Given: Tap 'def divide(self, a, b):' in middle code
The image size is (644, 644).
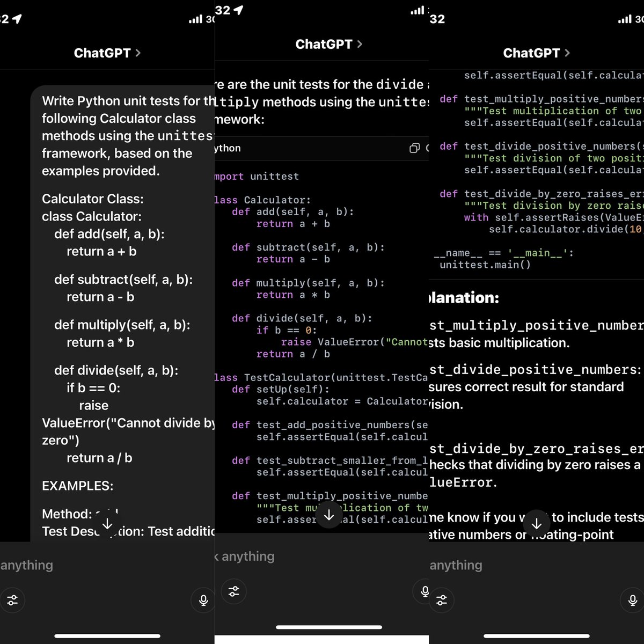Looking at the screenshot, I should coord(302,318).
